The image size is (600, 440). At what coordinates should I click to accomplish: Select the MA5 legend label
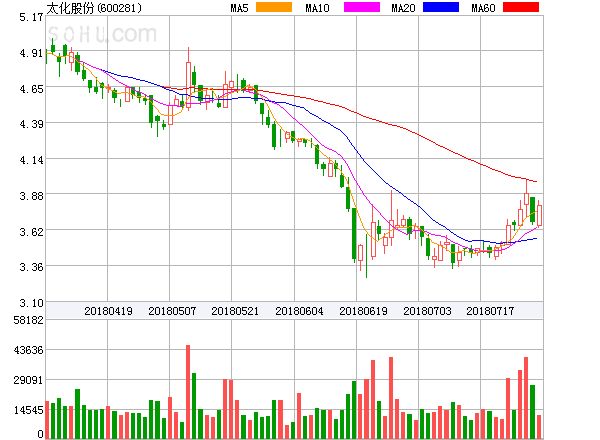[x=239, y=8]
